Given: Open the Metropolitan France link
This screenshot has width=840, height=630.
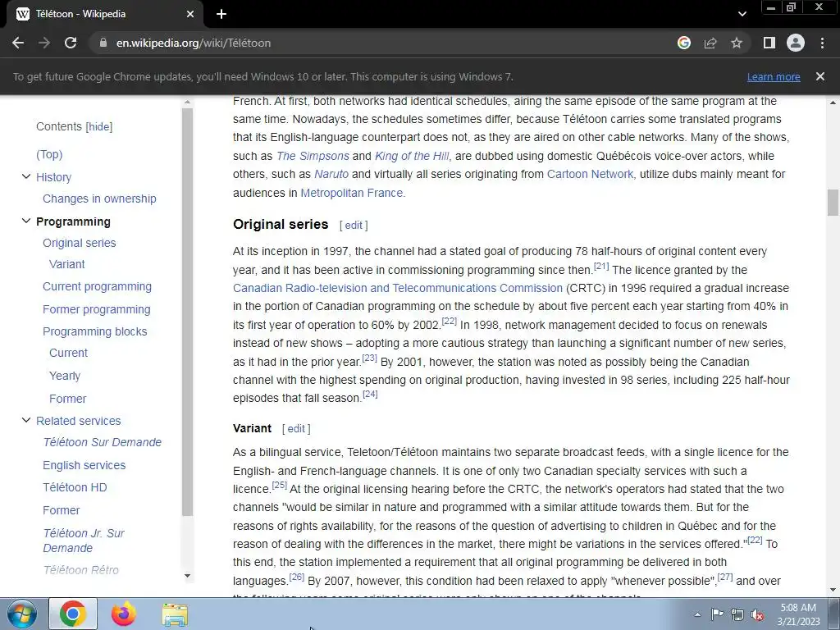Looking at the screenshot, I should (351, 193).
